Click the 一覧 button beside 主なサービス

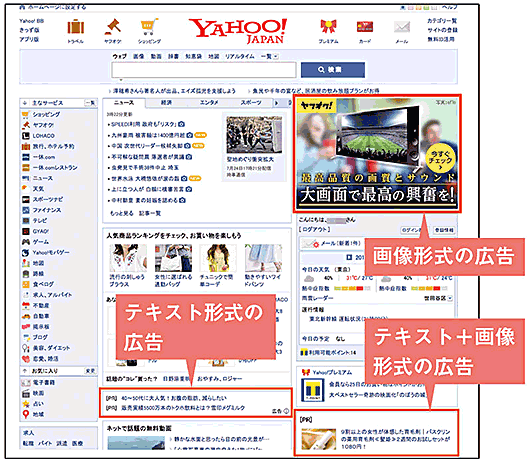90,103
